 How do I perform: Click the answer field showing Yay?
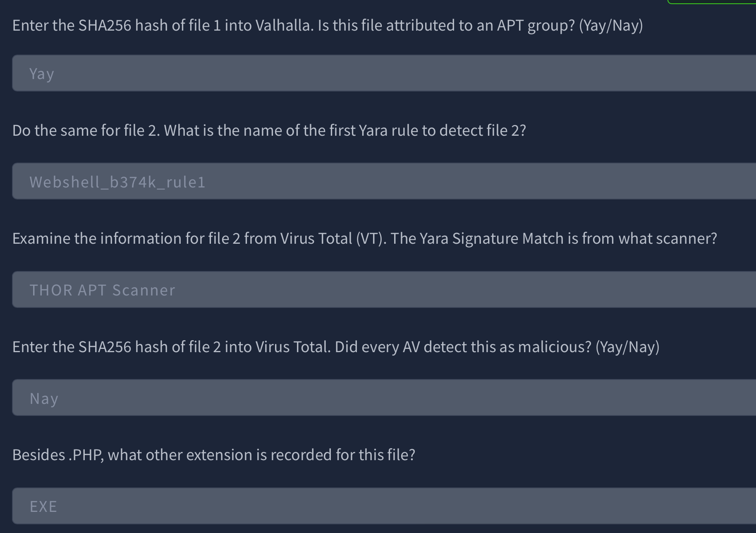pos(384,73)
